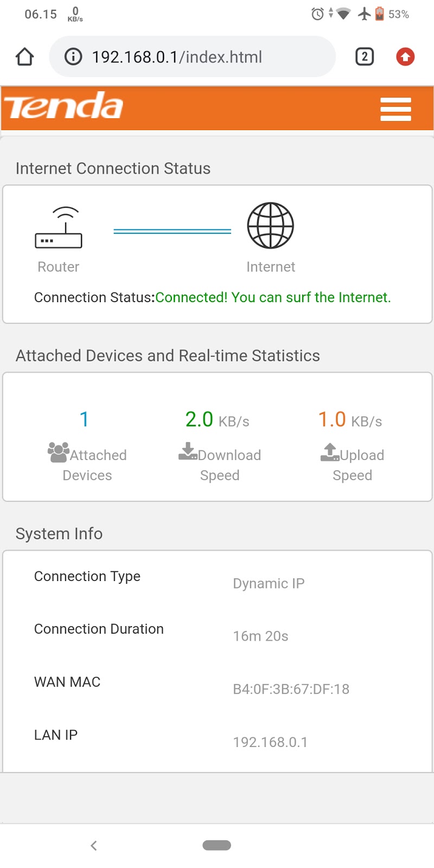Click the Internet globe icon

[x=270, y=226]
